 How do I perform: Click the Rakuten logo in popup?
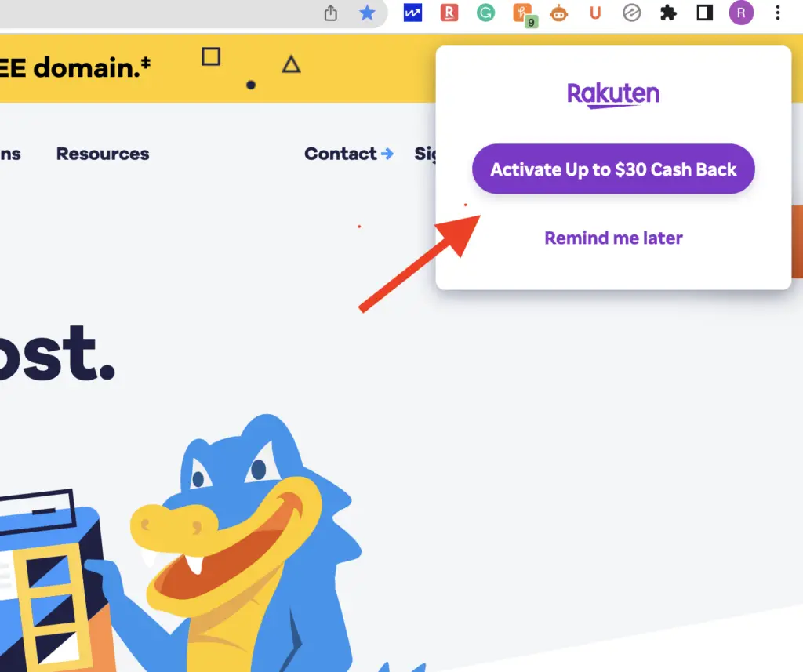tap(613, 95)
